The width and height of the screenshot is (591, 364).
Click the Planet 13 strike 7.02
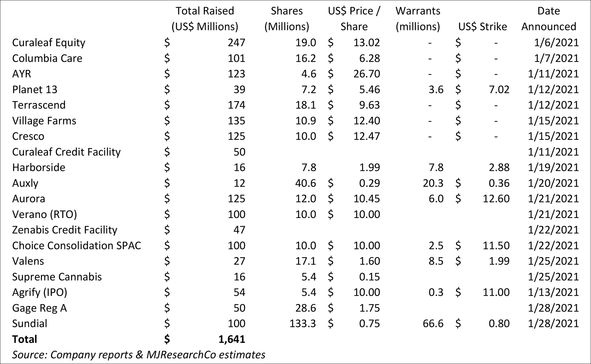(499, 90)
